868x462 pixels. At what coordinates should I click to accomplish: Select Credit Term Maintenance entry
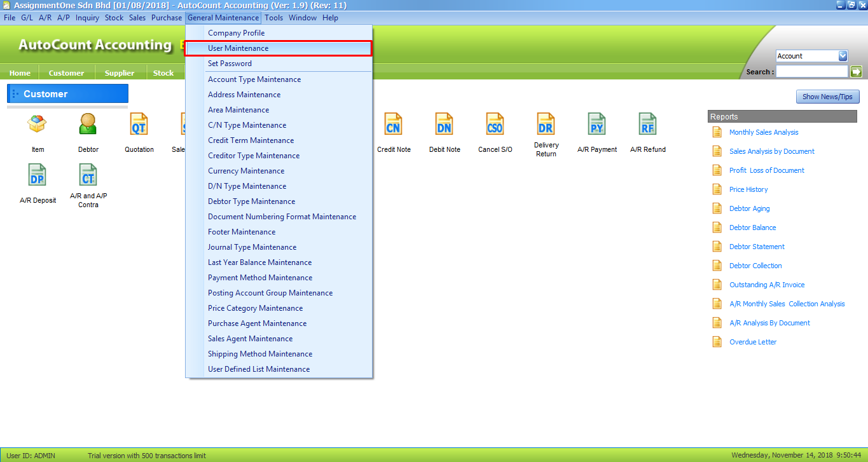pos(279,140)
